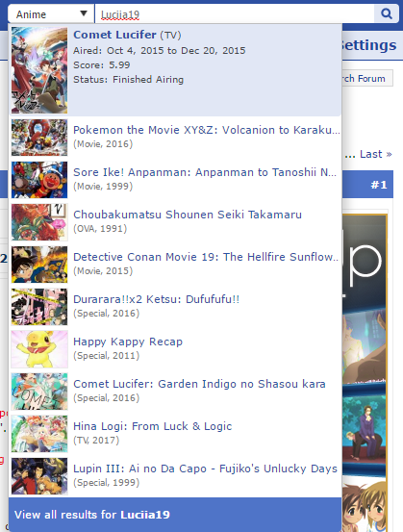Click the Happy Kappy yellow character thumbnail
Image resolution: width=403 pixels, height=532 pixels.
(39, 349)
